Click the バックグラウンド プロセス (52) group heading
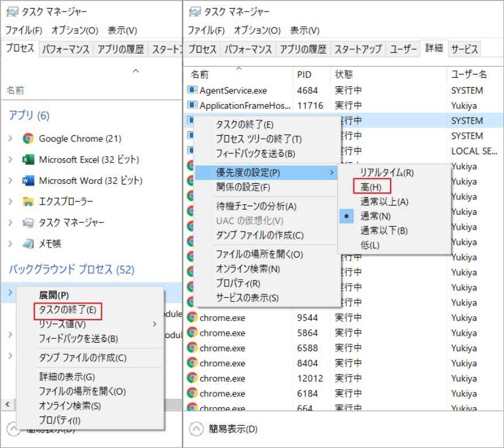 pyautogui.click(x=72, y=269)
